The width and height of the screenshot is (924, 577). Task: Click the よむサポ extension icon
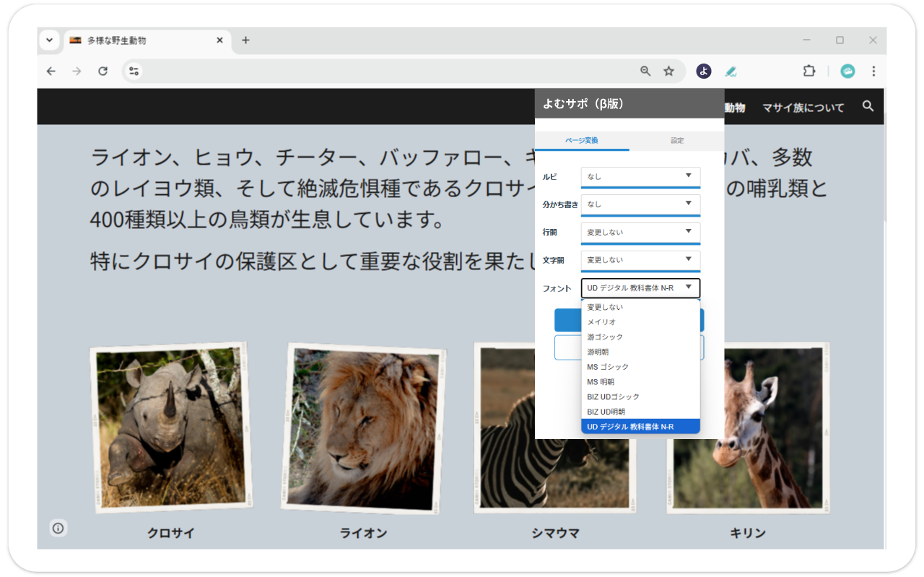click(x=703, y=71)
